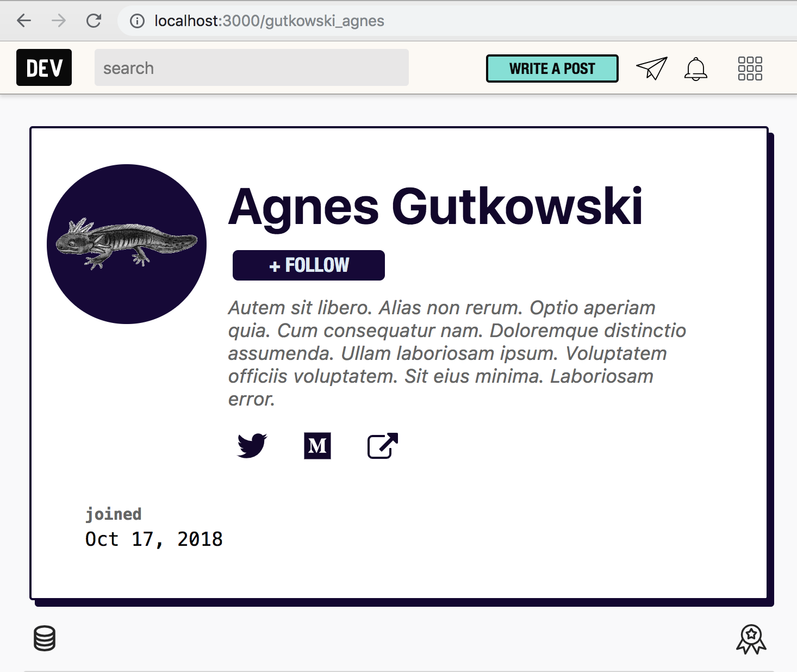Open the Connect paper plane icon
The width and height of the screenshot is (797, 672).
point(651,69)
